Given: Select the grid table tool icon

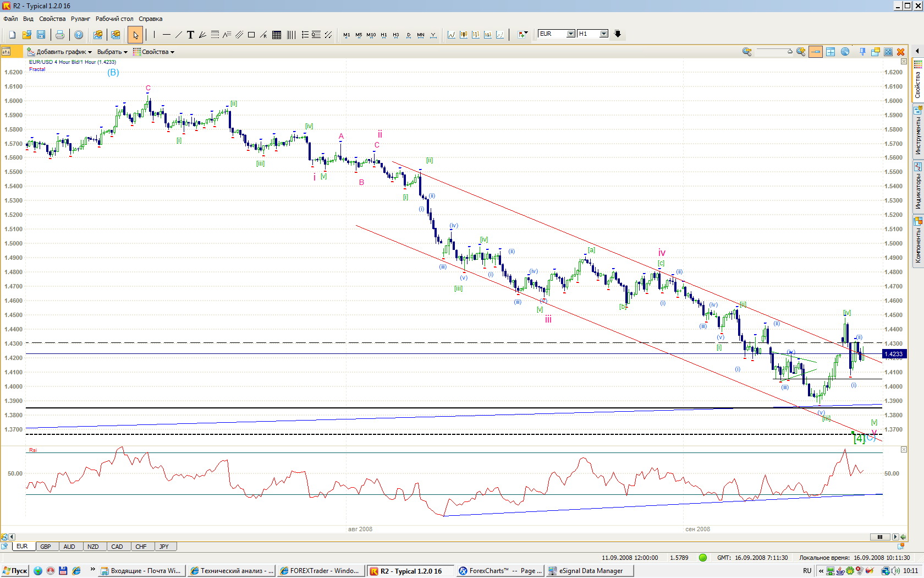Looking at the screenshot, I should click(x=277, y=35).
